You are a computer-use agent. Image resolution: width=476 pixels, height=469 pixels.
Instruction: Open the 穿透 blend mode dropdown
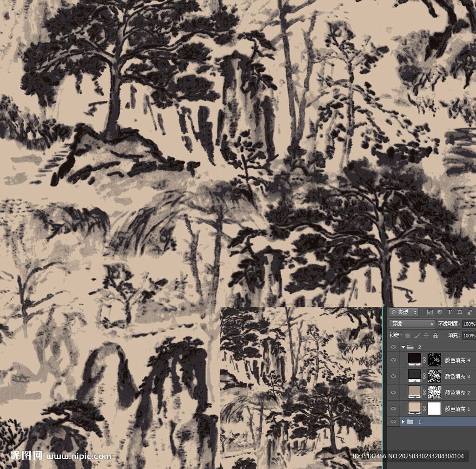tap(411, 324)
